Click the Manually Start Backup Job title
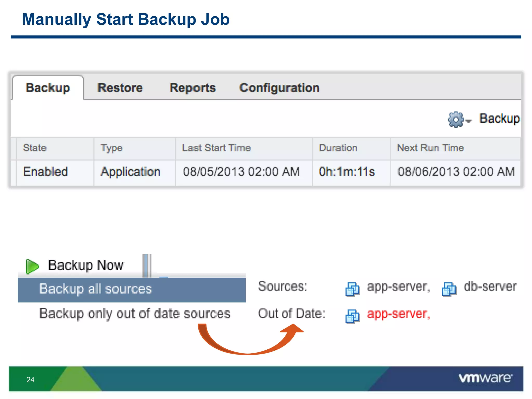 click(x=126, y=20)
